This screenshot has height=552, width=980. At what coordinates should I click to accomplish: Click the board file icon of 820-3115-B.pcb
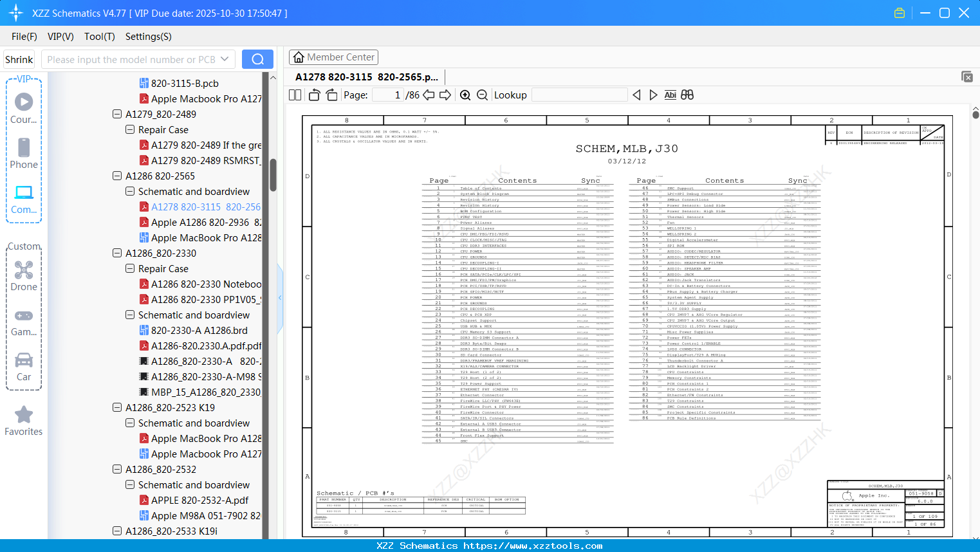144,83
